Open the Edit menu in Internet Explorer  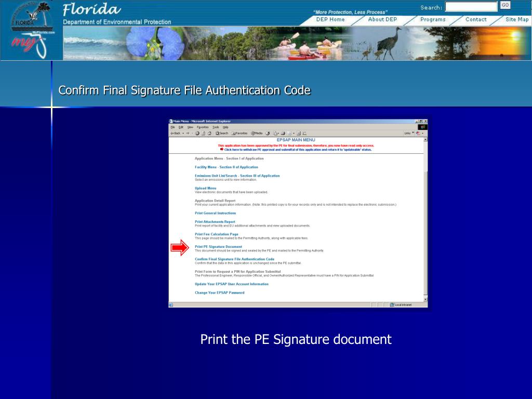(181, 127)
